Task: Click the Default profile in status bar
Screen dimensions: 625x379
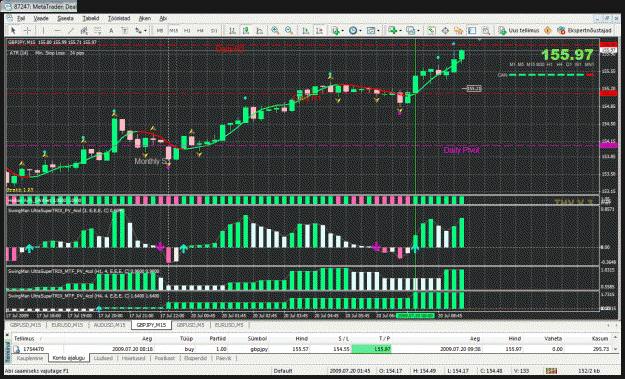Action: coord(283,371)
